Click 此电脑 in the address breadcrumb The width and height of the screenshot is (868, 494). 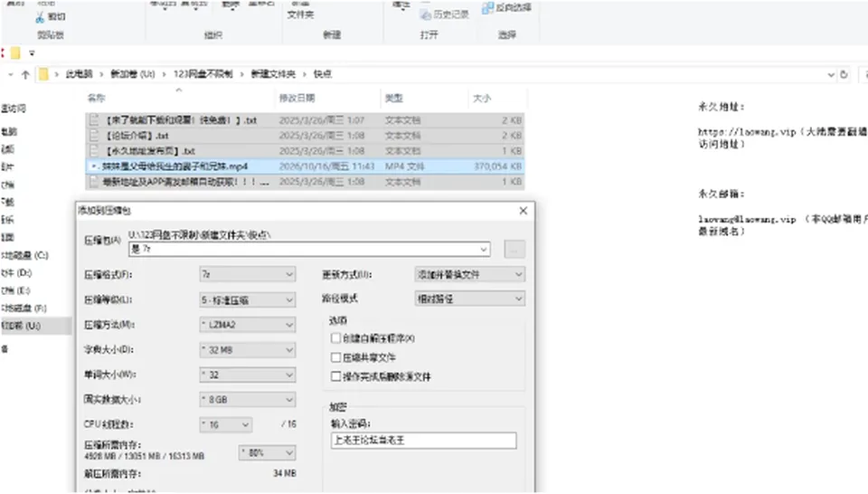(x=80, y=74)
